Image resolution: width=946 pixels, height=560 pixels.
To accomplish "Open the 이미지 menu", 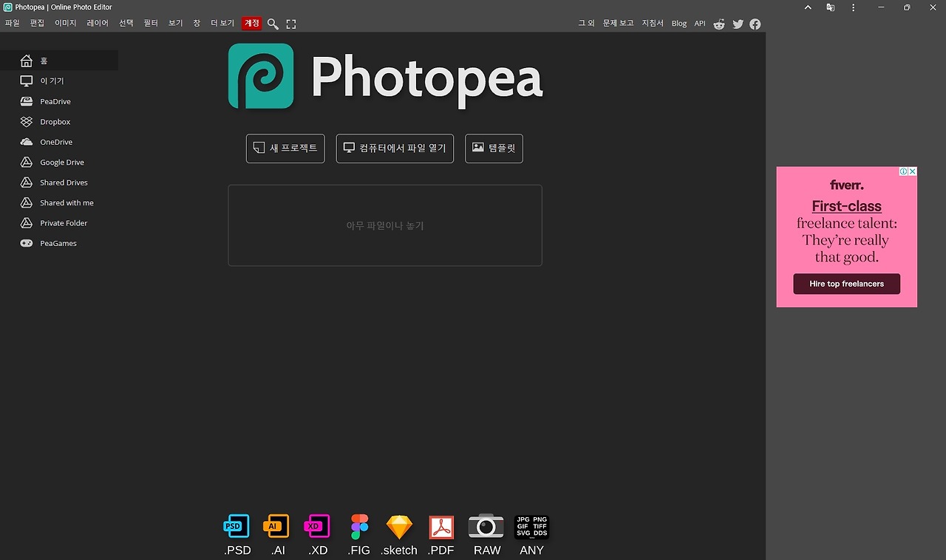I will point(65,24).
